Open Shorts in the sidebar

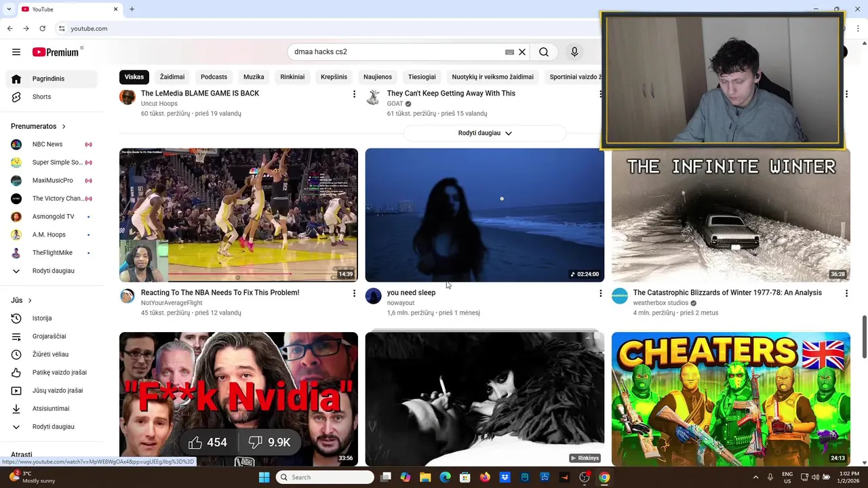coord(52,97)
